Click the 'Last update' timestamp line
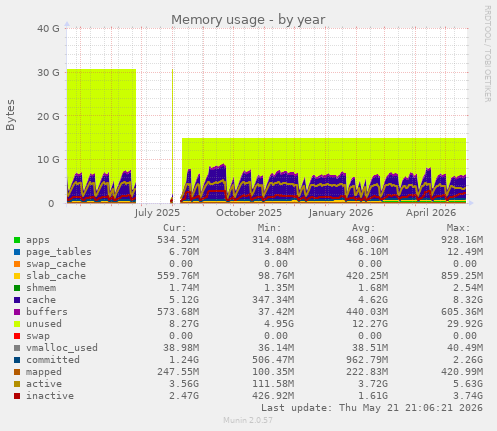This screenshot has width=497, height=431. pos(372,408)
